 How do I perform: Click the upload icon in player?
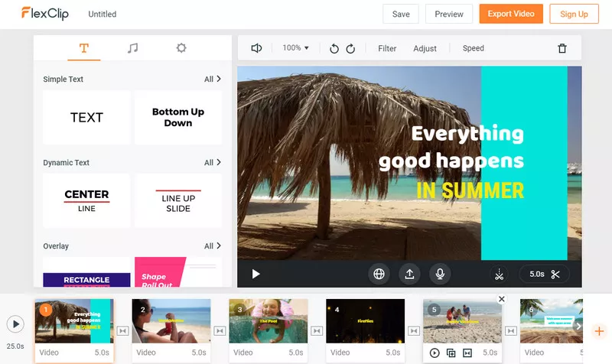pyautogui.click(x=409, y=274)
